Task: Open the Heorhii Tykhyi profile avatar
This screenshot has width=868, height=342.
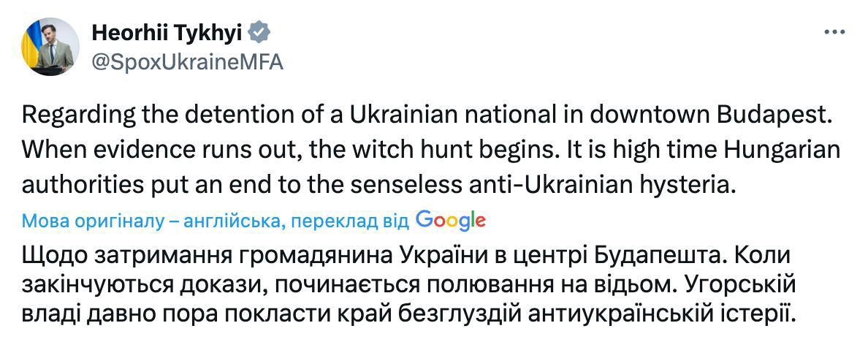Action: coord(51,47)
